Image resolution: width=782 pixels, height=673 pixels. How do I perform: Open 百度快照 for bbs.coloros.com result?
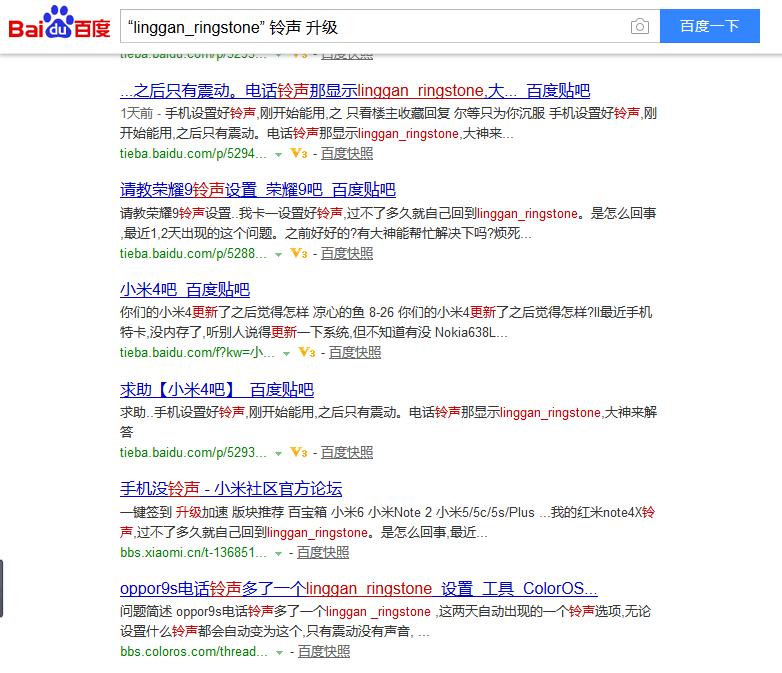(x=324, y=652)
